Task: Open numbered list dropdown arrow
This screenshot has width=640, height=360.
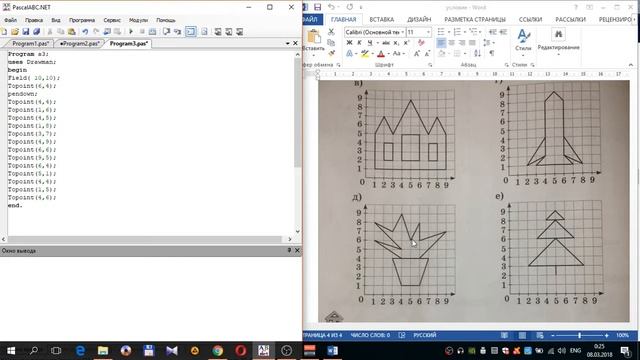Action: (465, 32)
